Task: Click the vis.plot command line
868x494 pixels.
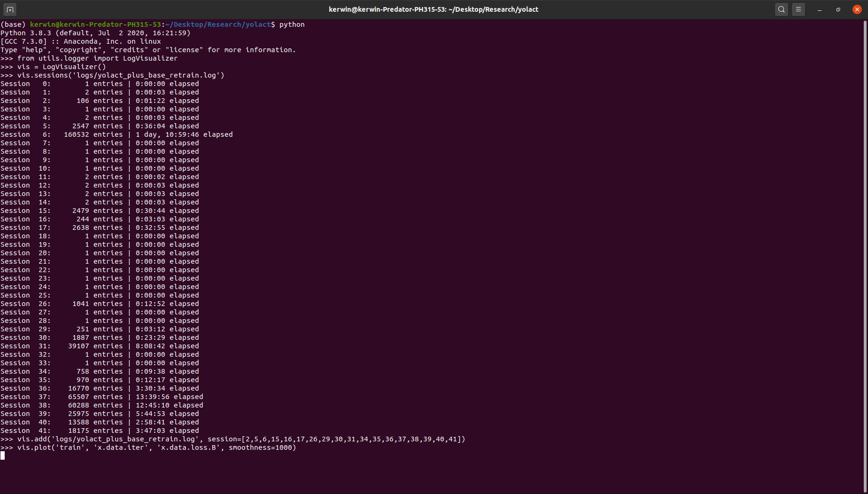Action: [149, 447]
